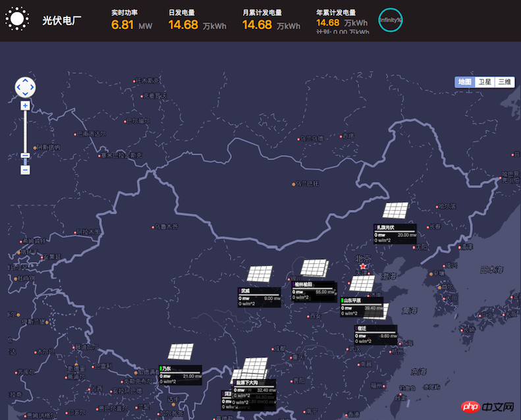Screen dimensions: 521x420
Task: Click the zoom slider handle
Action: coord(25,155)
